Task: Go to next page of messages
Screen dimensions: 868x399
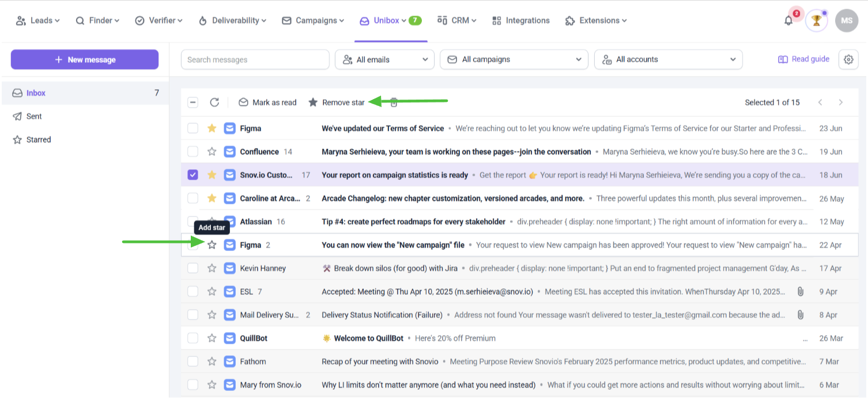Action: (841, 102)
